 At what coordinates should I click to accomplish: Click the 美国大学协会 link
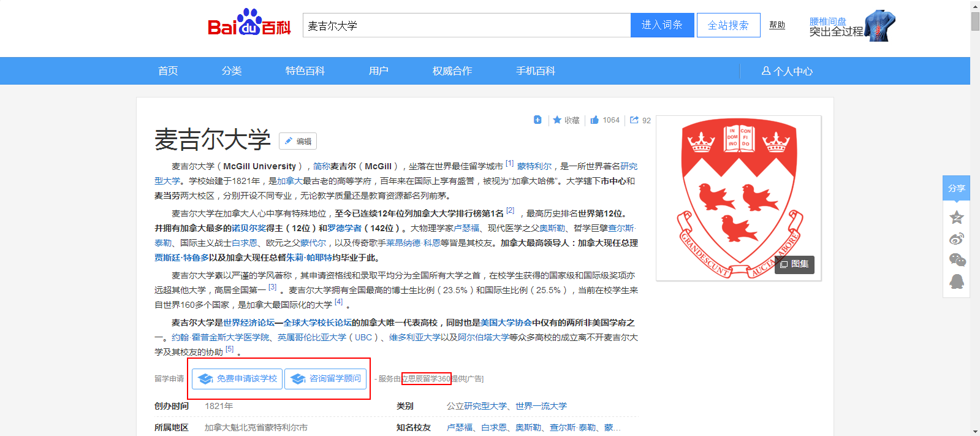(x=506, y=323)
